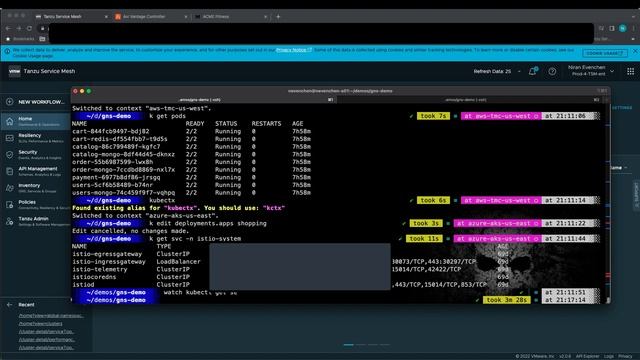Reload the browser page
Image resolution: width=640 pixels, height=360 pixels.
tap(29, 28)
